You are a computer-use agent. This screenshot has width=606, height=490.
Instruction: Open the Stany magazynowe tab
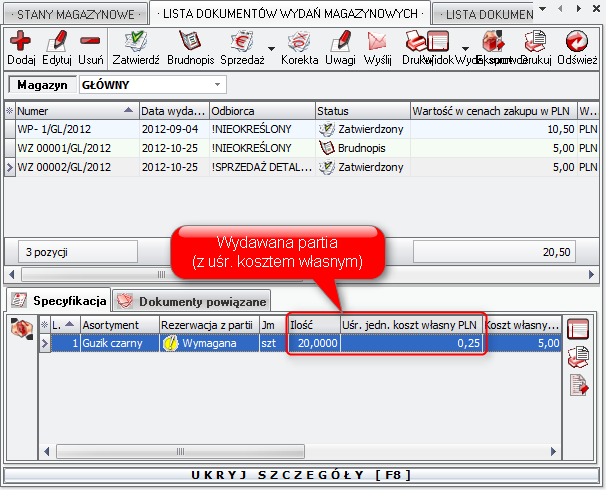coord(75,13)
